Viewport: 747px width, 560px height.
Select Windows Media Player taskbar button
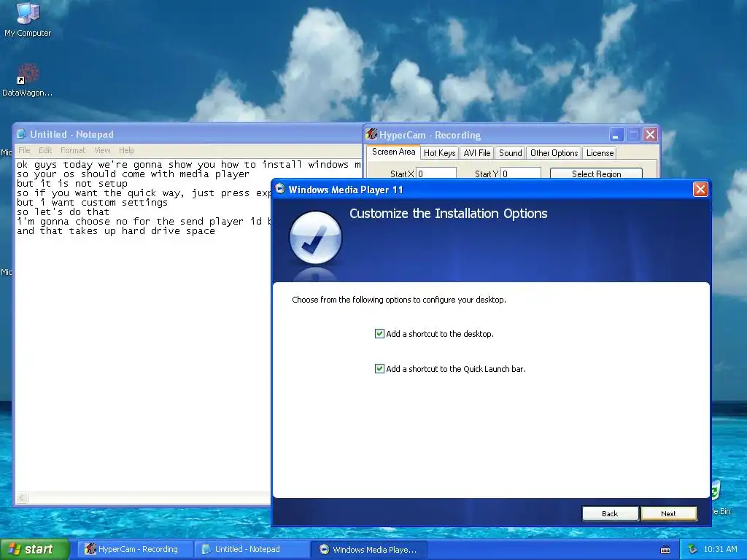(x=368, y=550)
